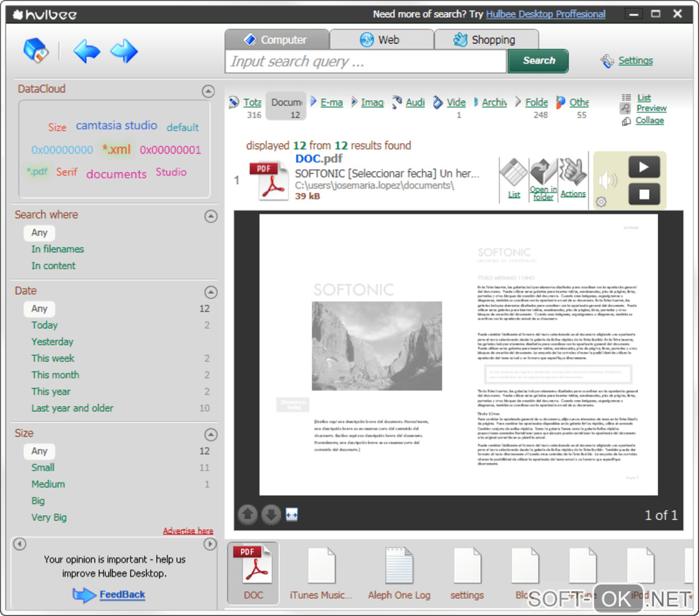
Task: Click the Hulbee home cube icon
Action: (x=36, y=51)
